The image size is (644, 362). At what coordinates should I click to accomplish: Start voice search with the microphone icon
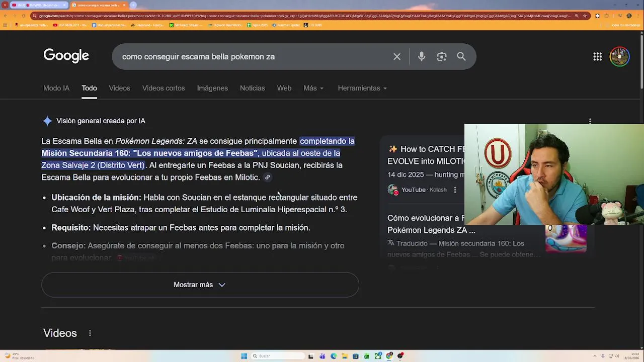pyautogui.click(x=422, y=57)
